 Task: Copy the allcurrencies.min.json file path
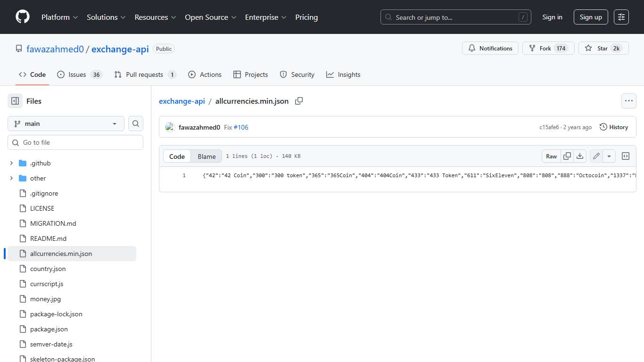pyautogui.click(x=299, y=101)
